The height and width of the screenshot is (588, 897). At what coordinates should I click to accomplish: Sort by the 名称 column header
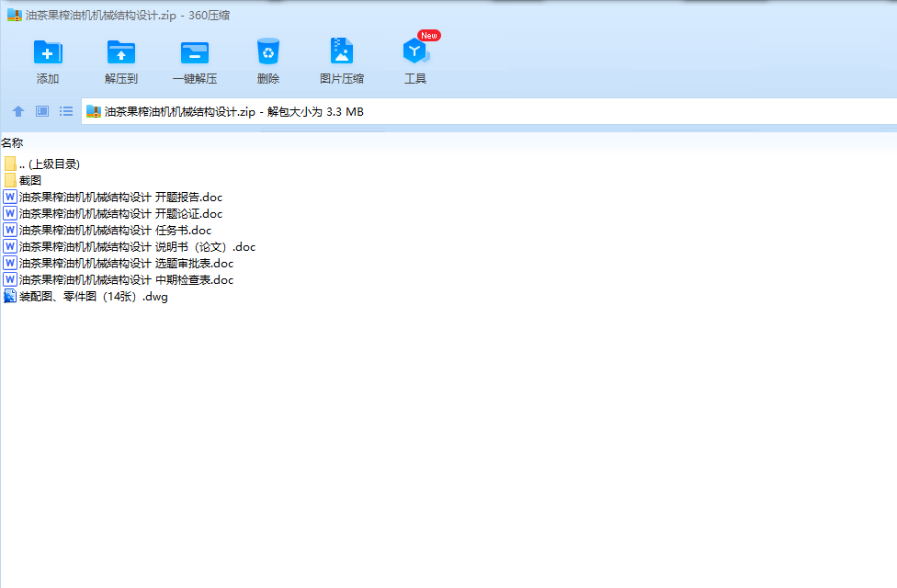[x=12, y=143]
